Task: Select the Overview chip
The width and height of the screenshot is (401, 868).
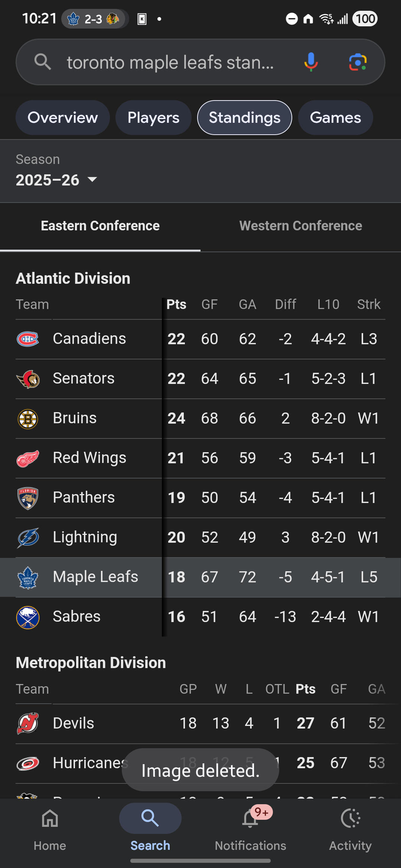Action: [x=63, y=118]
